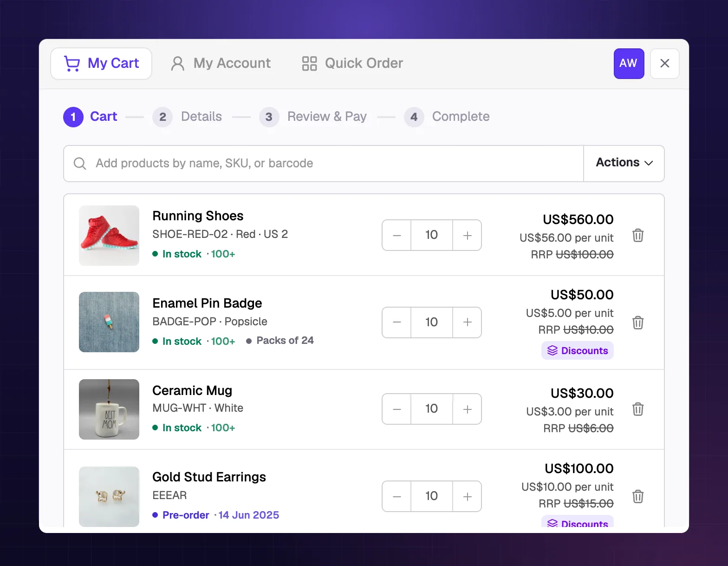Viewport: 728px width, 566px height.
Task: Edit the Ceramic Mug quantity value
Action: [x=432, y=409]
